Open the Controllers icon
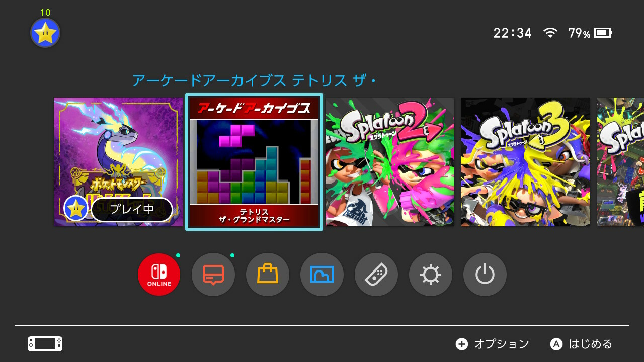 coord(376,275)
